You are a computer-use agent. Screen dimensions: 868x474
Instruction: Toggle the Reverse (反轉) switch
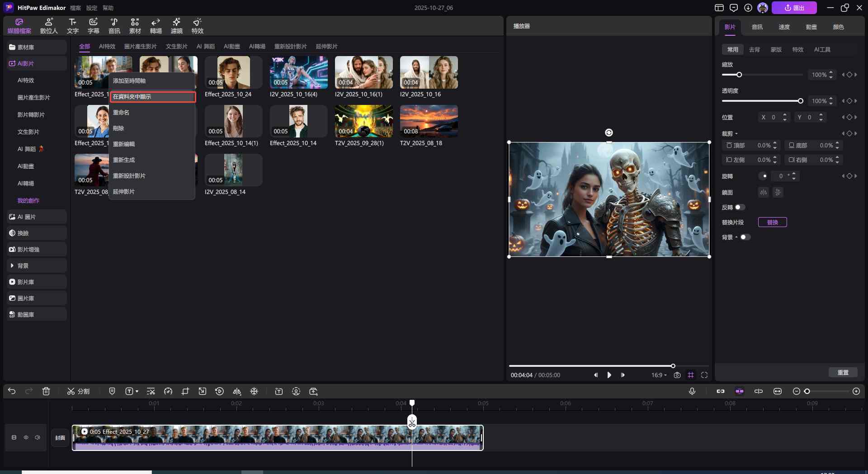pyautogui.click(x=740, y=207)
